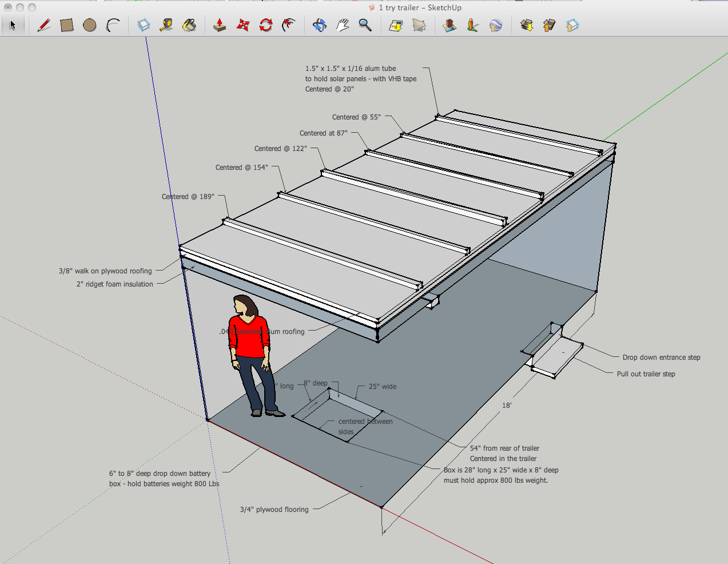
Task: Activate the Move tool with red arrows
Action: [x=243, y=25]
